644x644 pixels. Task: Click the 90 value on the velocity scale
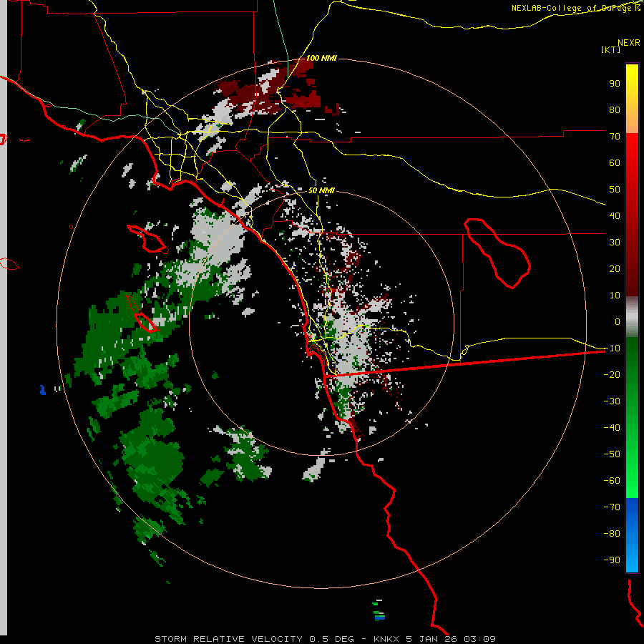point(615,84)
